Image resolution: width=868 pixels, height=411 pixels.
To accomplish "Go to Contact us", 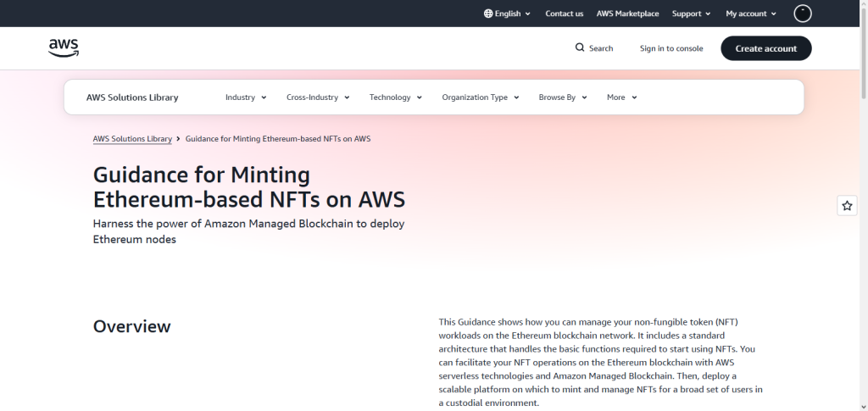I will coord(564,14).
